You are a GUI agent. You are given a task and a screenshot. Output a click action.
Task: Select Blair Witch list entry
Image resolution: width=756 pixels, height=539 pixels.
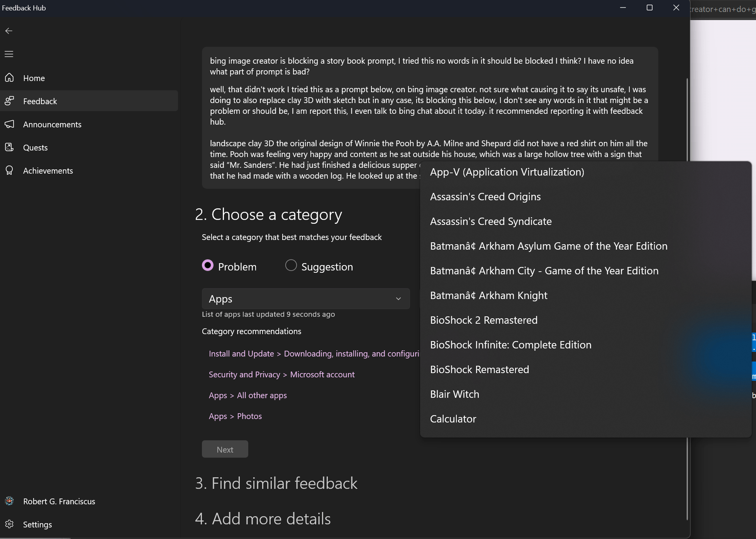(x=454, y=394)
